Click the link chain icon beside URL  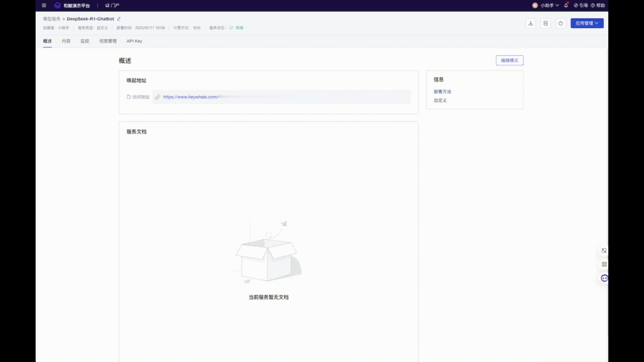pos(157,97)
